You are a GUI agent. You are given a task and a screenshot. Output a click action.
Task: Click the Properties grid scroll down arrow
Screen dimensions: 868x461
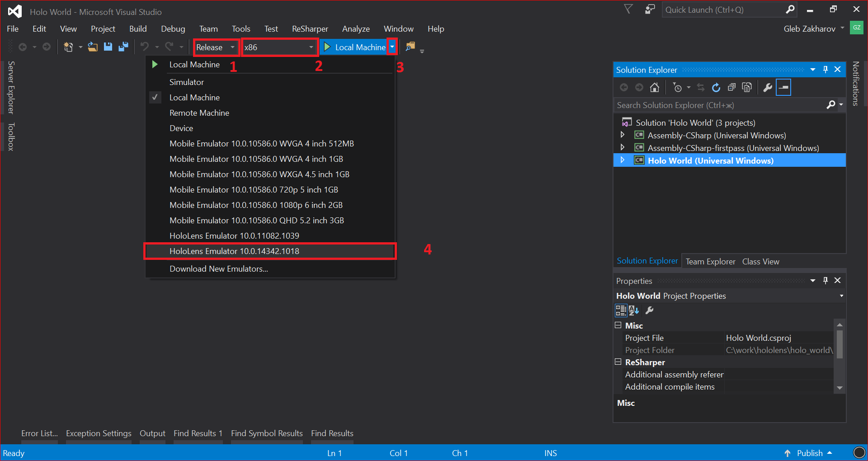tap(840, 388)
